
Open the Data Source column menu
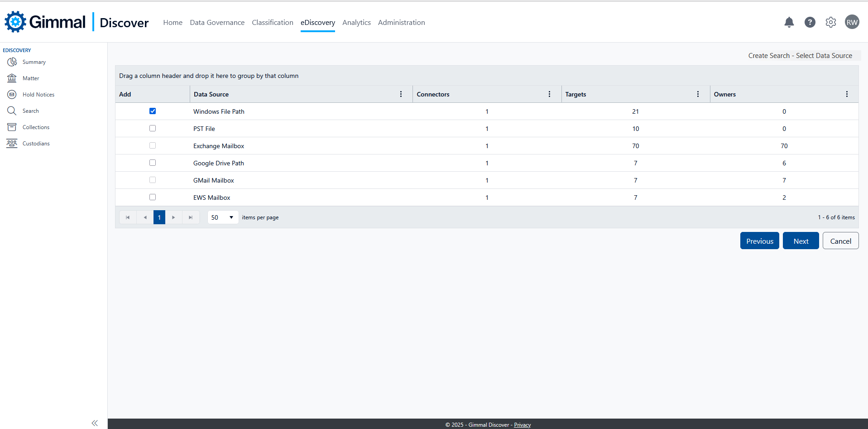(401, 94)
